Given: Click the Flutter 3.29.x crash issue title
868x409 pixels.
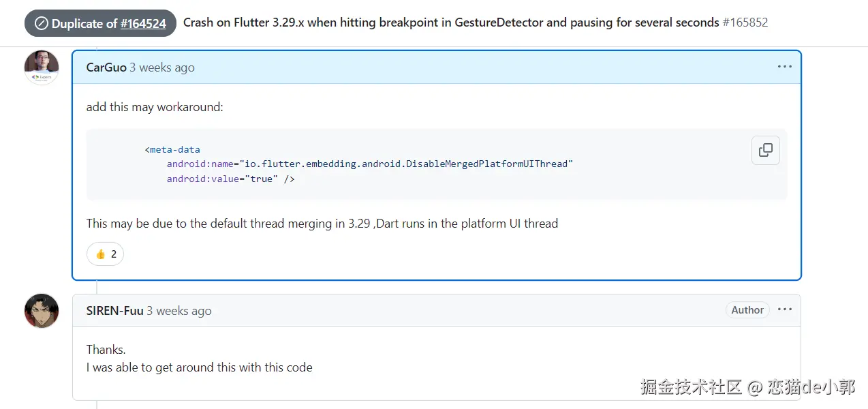Looking at the screenshot, I should (x=451, y=22).
